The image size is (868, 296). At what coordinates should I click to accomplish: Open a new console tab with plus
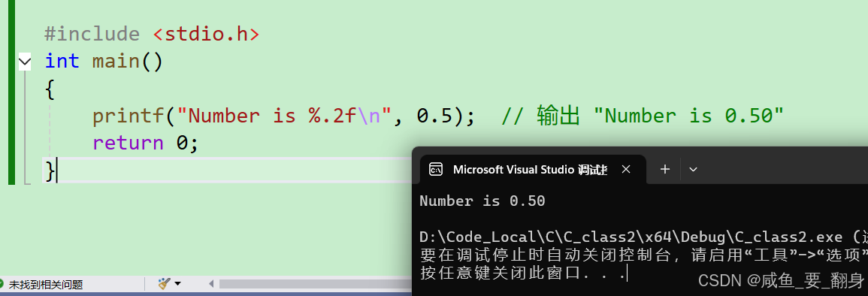point(665,169)
